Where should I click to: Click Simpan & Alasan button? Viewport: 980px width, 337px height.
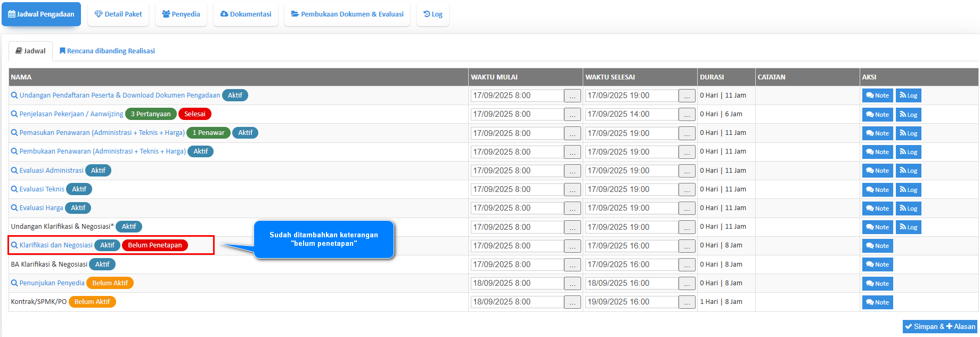(x=940, y=327)
